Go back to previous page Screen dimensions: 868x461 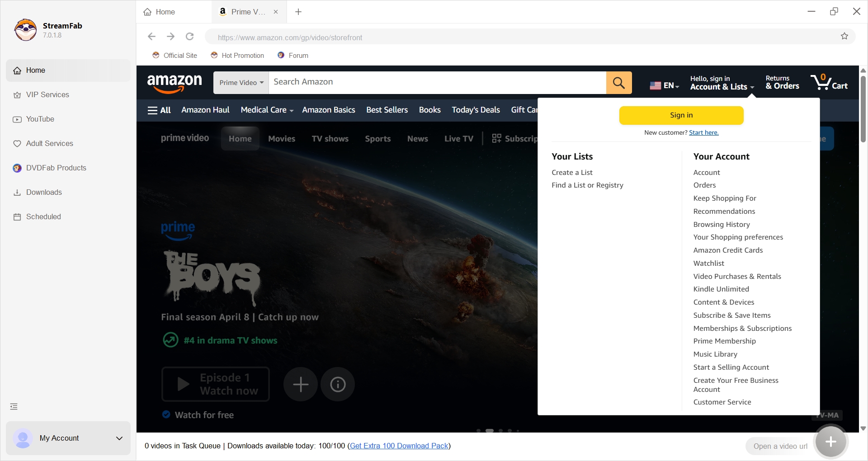pos(151,37)
